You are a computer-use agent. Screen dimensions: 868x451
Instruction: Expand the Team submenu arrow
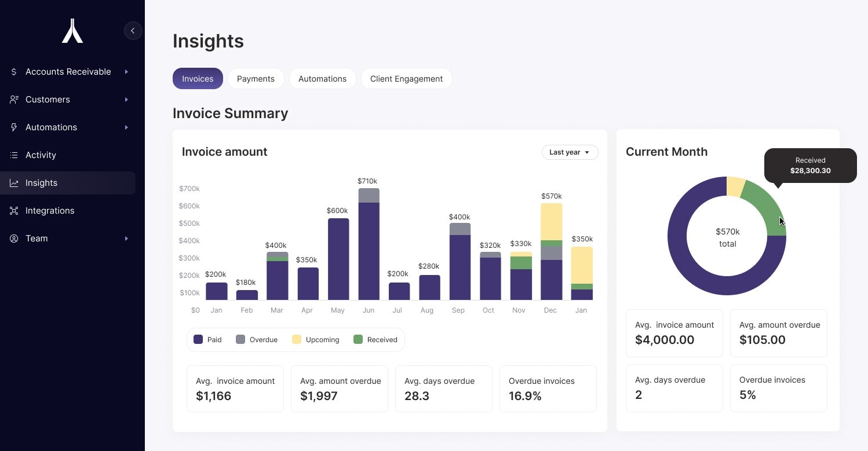click(126, 239)
